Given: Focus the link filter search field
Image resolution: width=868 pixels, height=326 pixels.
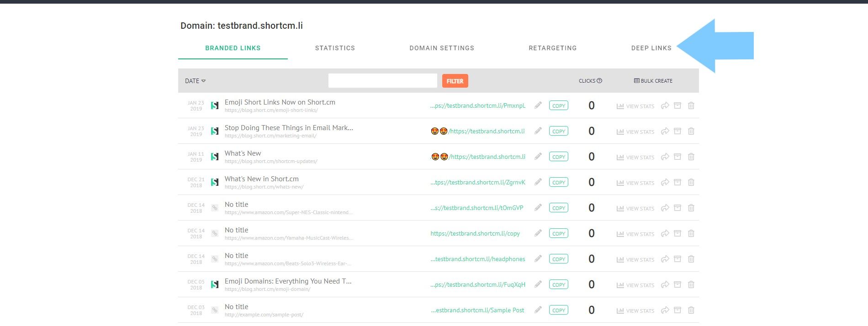Looking at the screenshot, I should [383, 81].
